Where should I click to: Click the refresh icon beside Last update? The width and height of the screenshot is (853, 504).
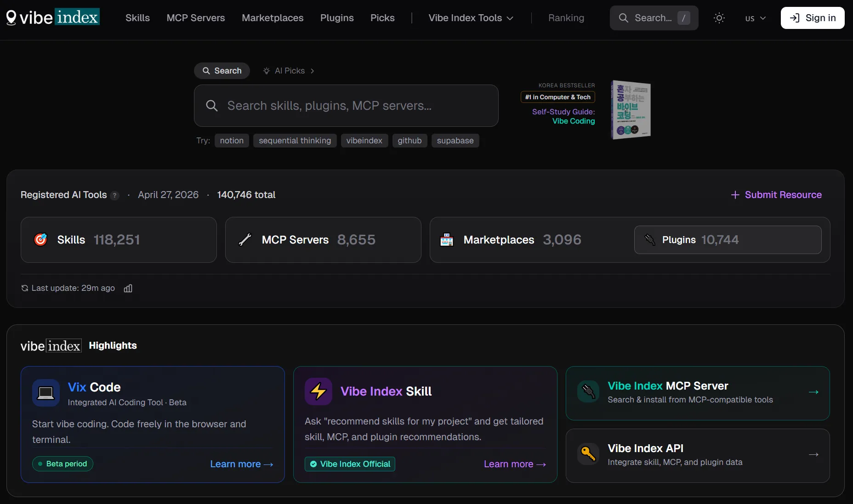coord(25,288)
